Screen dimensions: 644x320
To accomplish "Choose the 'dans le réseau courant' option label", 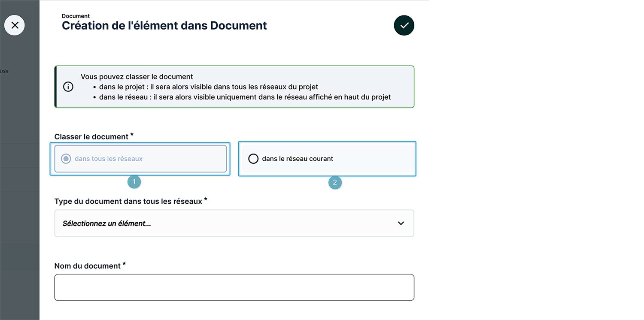I will coord(298,159).
